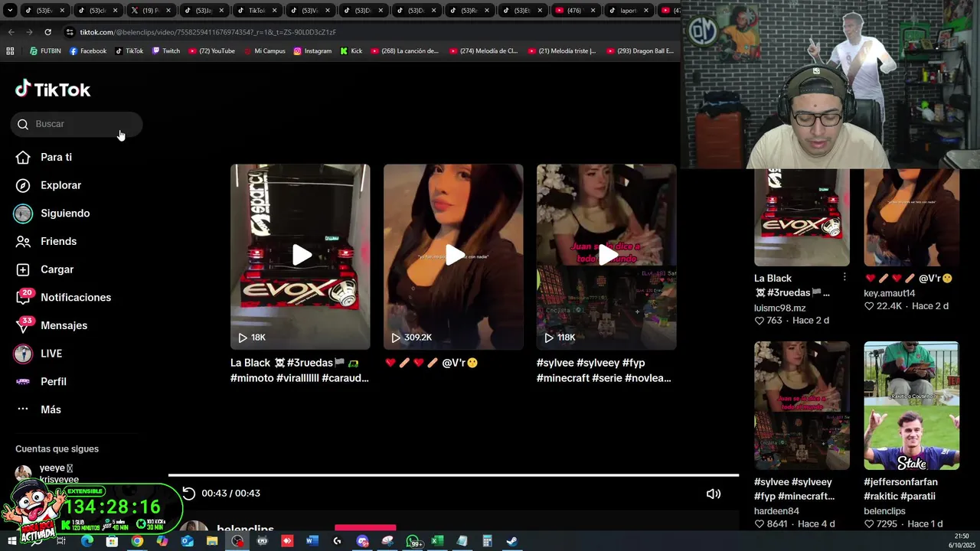Close the (476) YouTube tab
This screenshot has height=551, width=980.
click(x=593, y=11)
